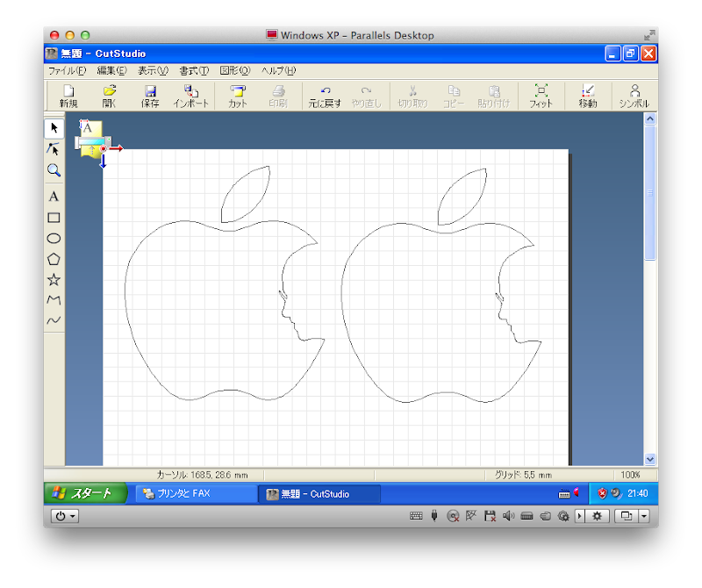Click the red security shield tray icon
Screen dimensions: 702x588
[602, 493]
